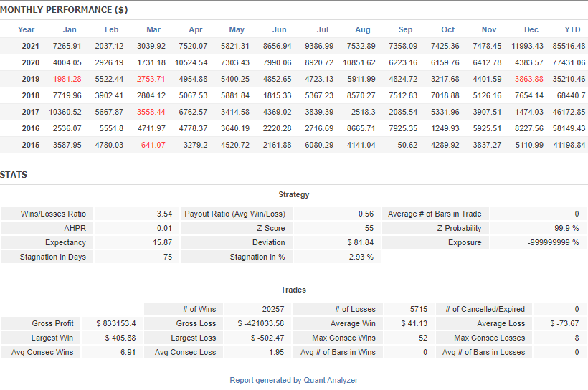This screenshot has width=588, height=390.
Task: Select the 2015 year row label
Action: [x=29, y=145]
